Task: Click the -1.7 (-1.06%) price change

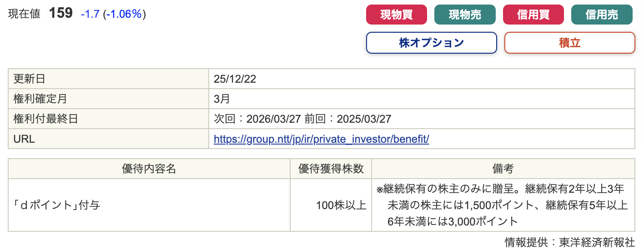Action: (113, 14)
